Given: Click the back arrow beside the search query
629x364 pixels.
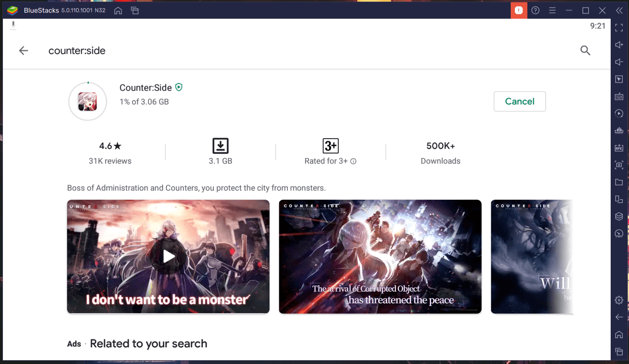Looking at the screenshot, I should pyautogui.click(x=23, y=51).
